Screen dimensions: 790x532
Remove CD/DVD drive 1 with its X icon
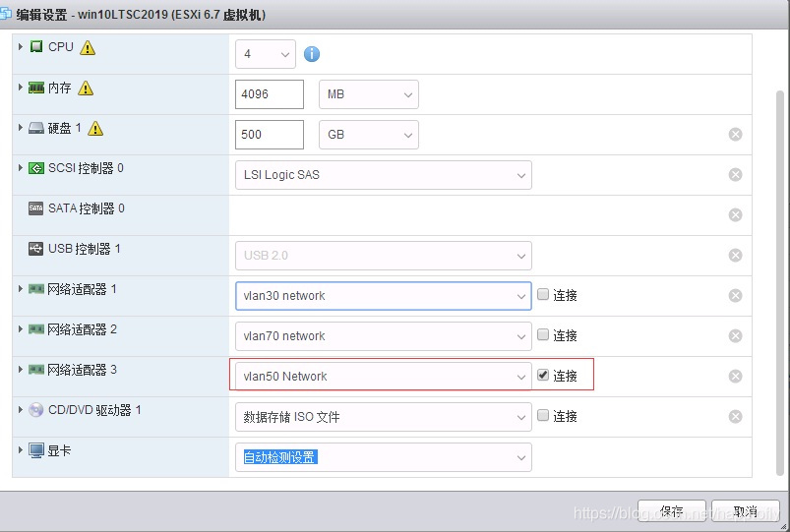(735, 416)
